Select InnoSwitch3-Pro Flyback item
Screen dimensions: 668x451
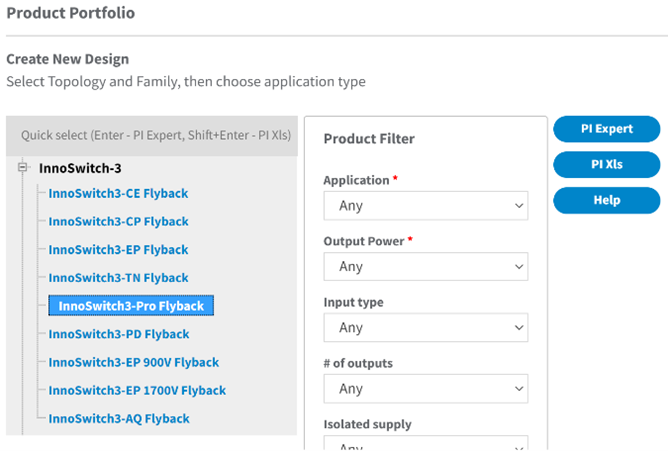pyautogui.click(x=131, y=306)
